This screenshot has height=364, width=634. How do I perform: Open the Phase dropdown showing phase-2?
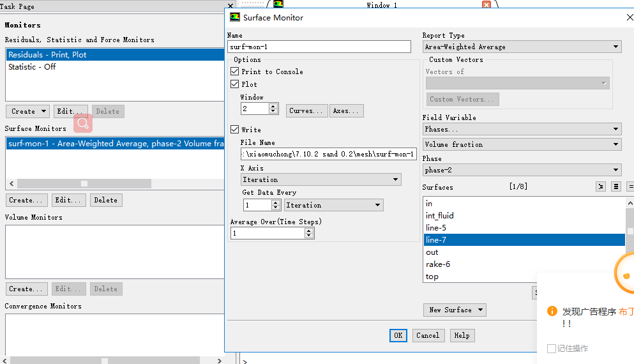[522, 170]
